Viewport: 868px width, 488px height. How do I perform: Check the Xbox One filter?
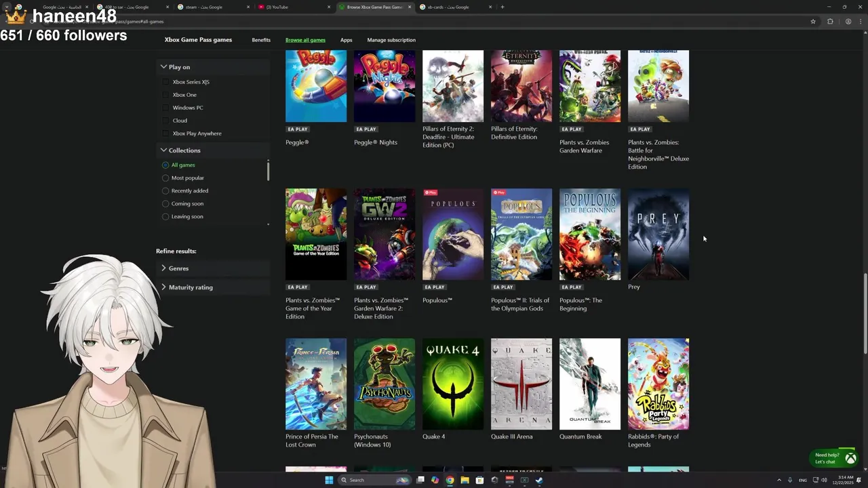[165, 95]
